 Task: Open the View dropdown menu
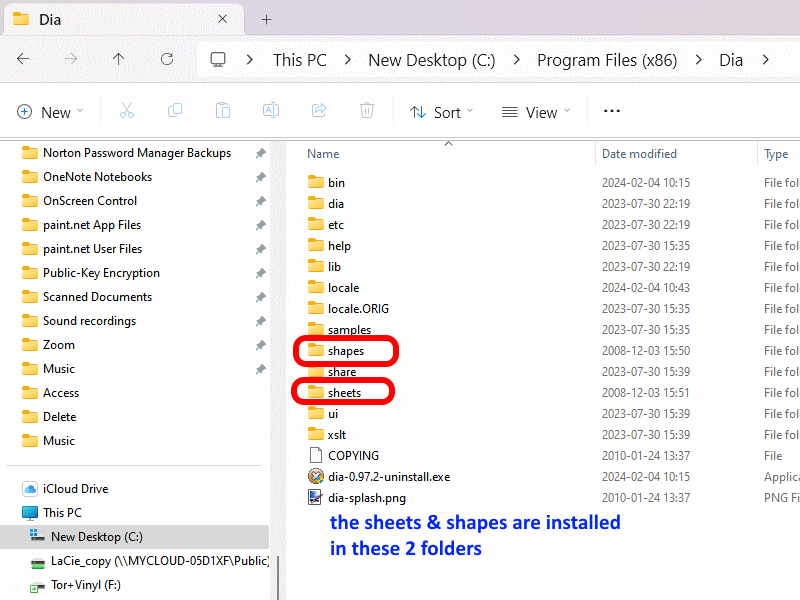click(x=536, y=112)
